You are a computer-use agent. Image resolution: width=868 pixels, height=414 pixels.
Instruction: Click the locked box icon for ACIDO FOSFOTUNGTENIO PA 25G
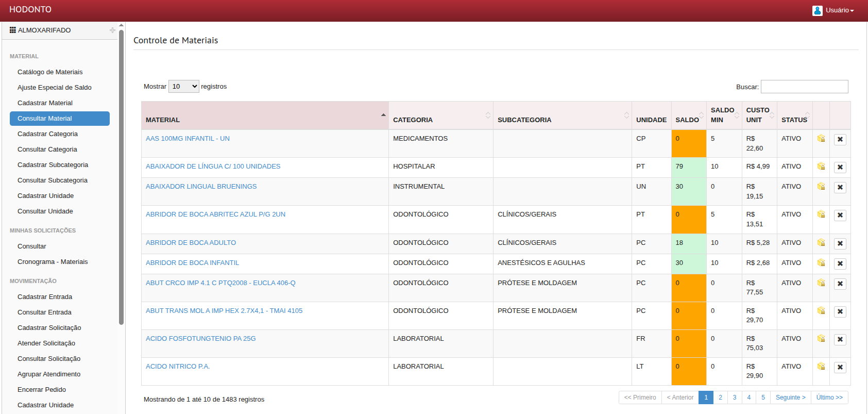[821, 339]
